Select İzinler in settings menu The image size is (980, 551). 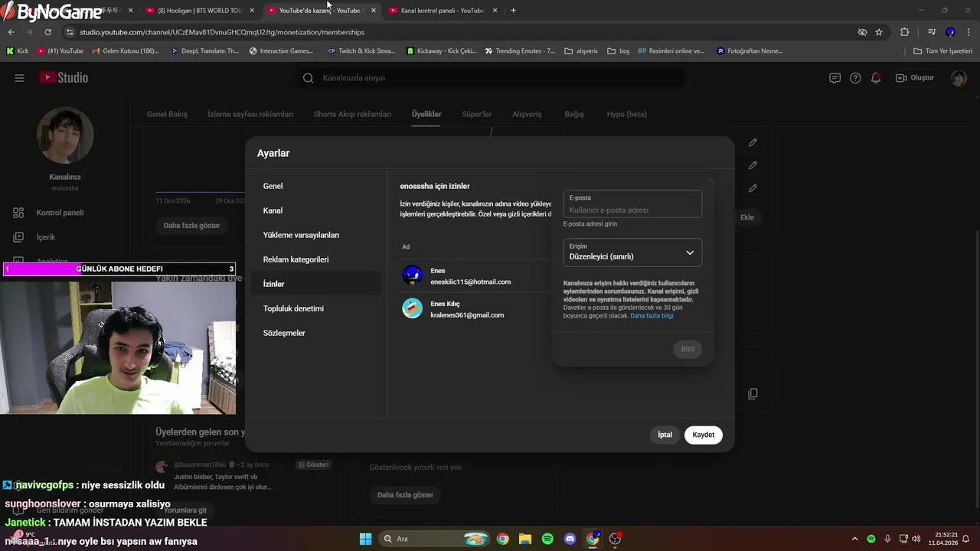click(x=315, y=284)
